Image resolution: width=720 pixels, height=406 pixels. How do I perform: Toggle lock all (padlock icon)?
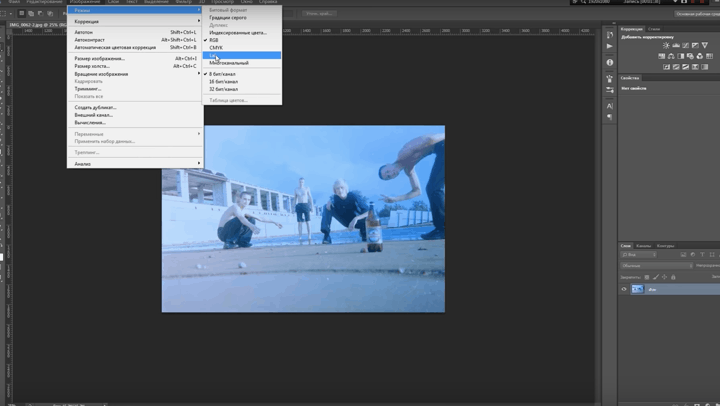673,277
